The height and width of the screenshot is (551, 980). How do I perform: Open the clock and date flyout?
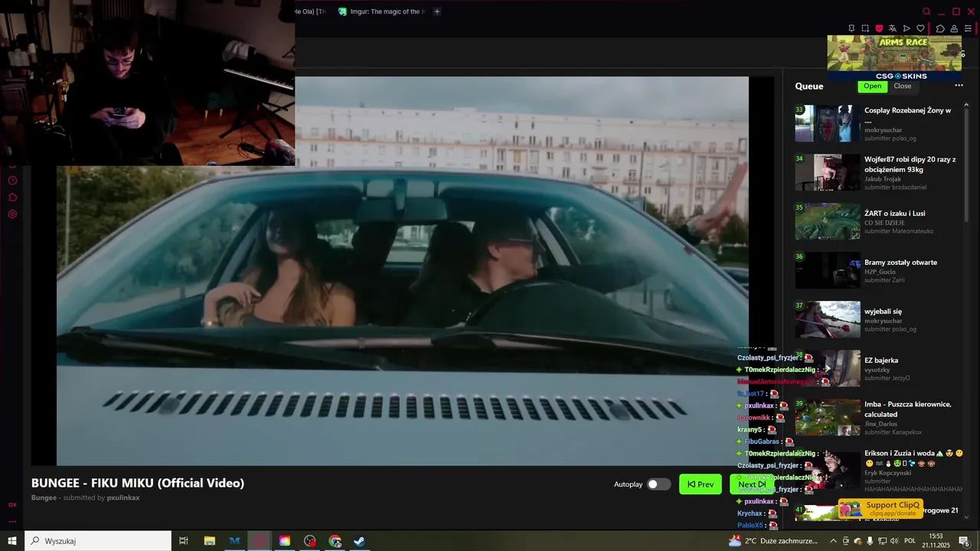click(936, 541)
